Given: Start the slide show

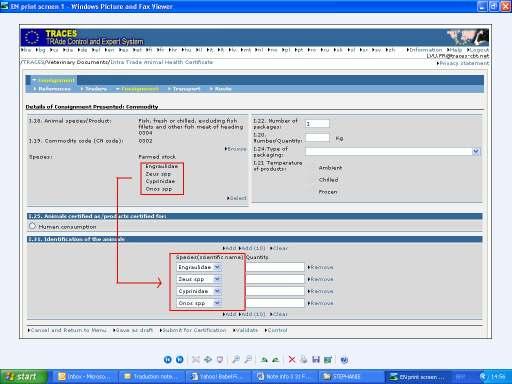Looking at the screenshot, I should pos(220,360).
